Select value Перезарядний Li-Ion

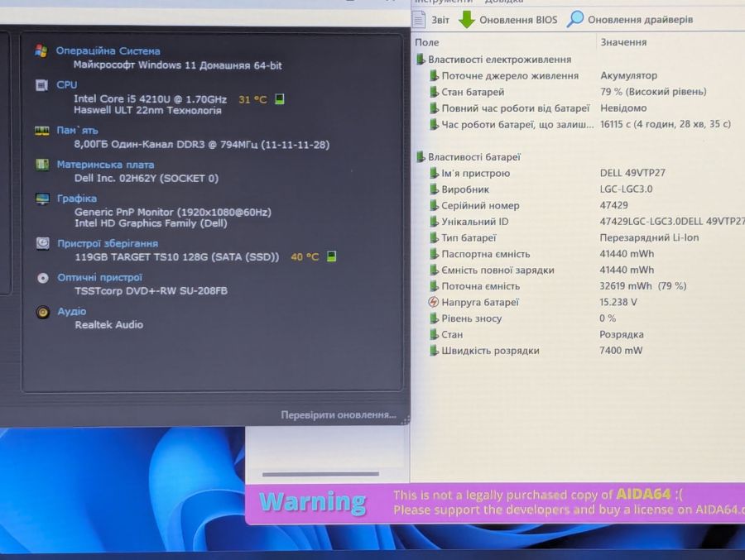click(x=649, y=237)
